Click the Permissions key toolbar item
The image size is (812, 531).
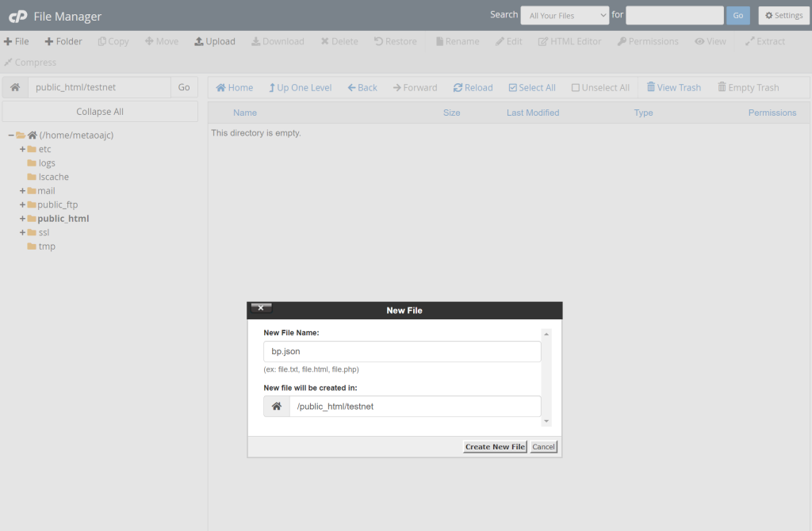point(648,41)
